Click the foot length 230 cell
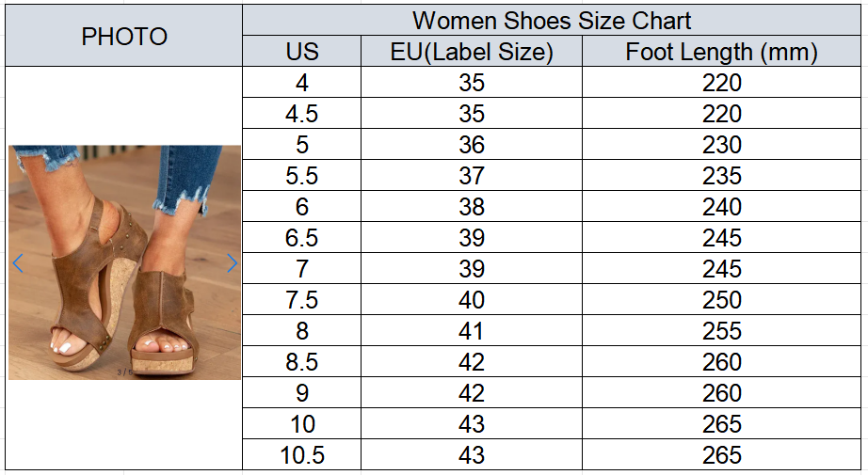Image resolution: width=868 pixels, height=475 pixels. [x=721, y=144]
